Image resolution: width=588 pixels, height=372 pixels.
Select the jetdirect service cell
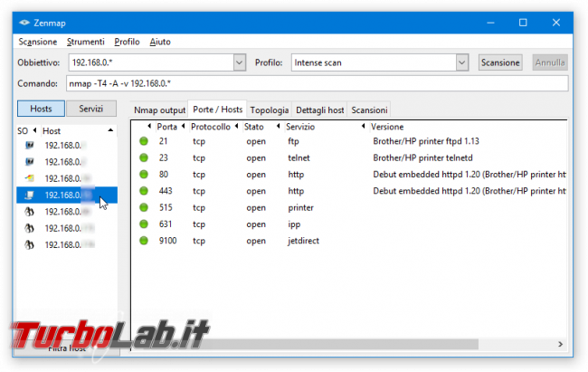tap(303, 241)
